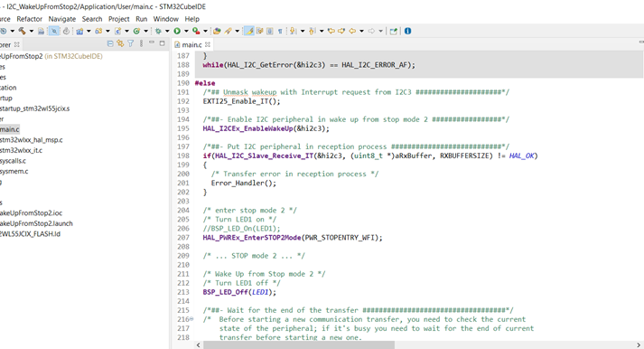The width and height of the screenshot is (644, 349).
Task: Select the akeUpFromStop2.ioc file in the tree
Action: (32, 213)
